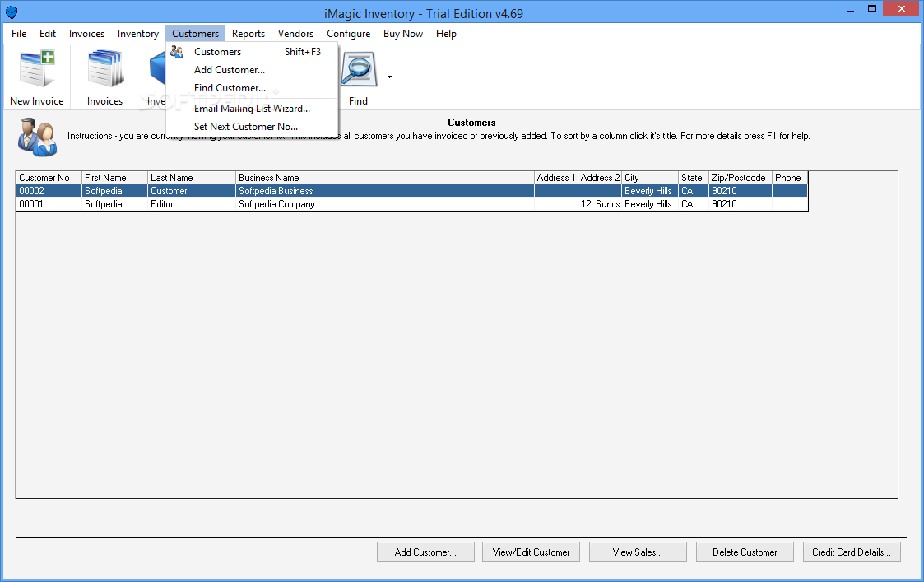924x582 pixels.
Task: Choose Set Next Customer No... entry
Action: pyautogui.click(x=252, y=127)
